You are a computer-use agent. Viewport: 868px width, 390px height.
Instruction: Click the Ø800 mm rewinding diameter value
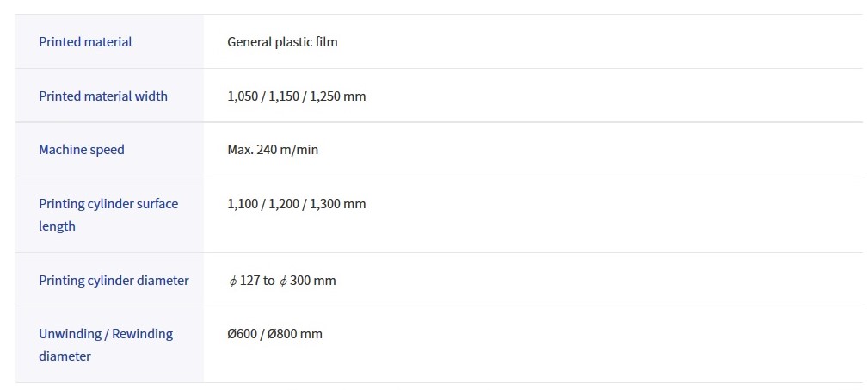295,334
